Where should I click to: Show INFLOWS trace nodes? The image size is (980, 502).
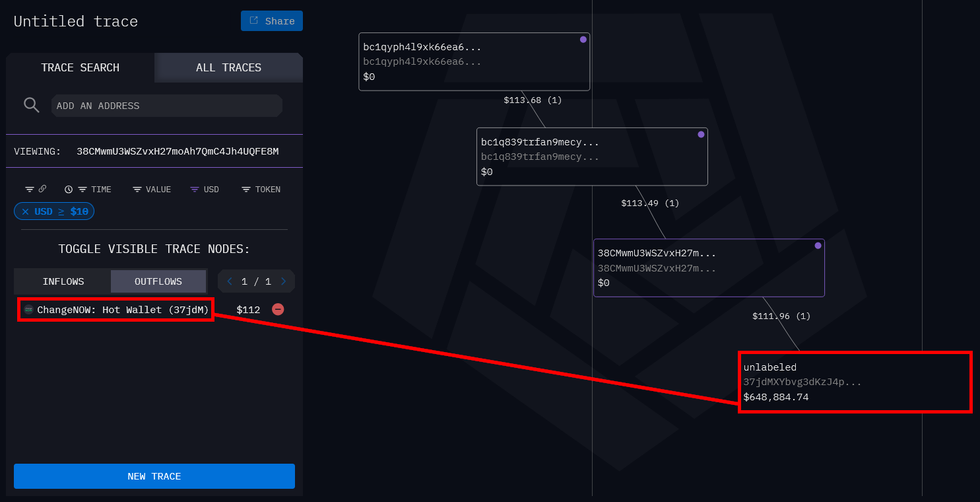tap(63, 281)
